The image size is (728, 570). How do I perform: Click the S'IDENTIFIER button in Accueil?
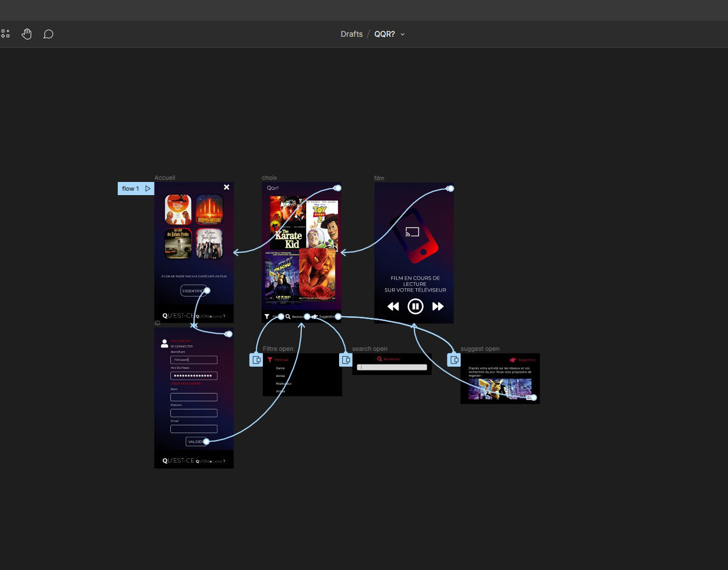pyautogui.click(x=193, y=291)
